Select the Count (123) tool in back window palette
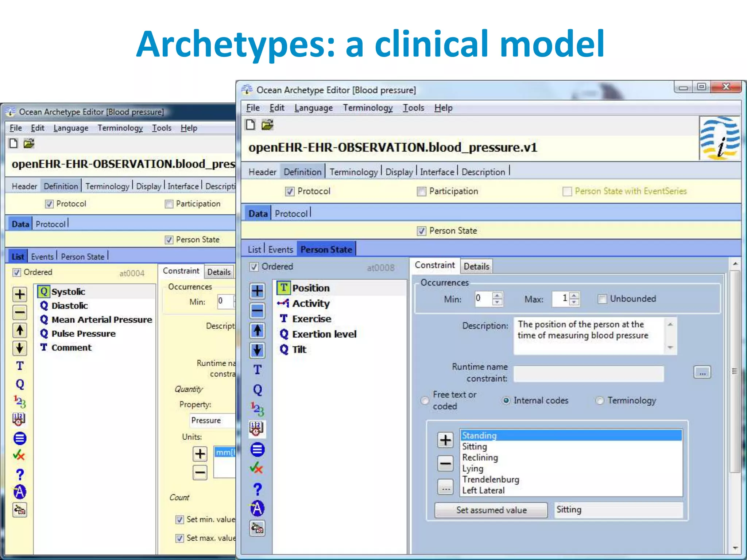The image size is (747, 560). coord(20,402)
